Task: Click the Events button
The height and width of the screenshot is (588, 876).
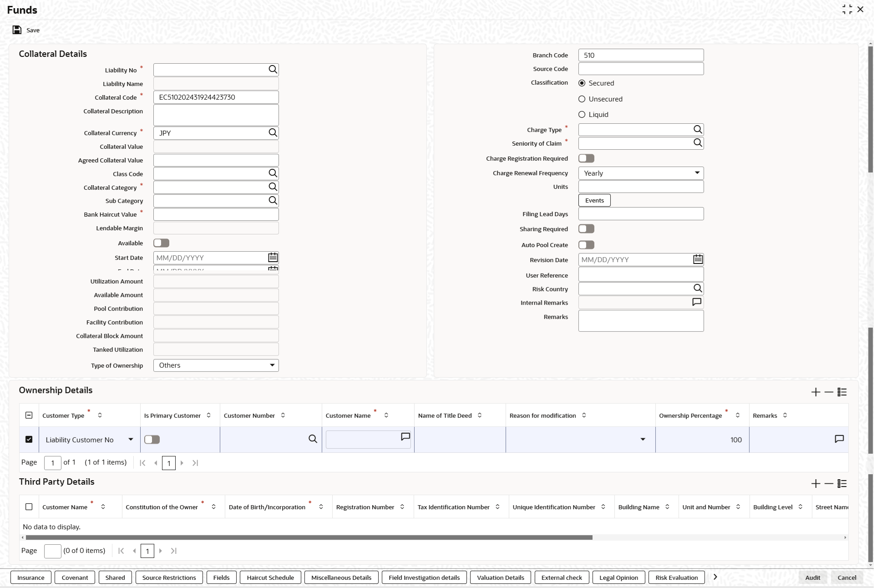Action: (594, 200)
